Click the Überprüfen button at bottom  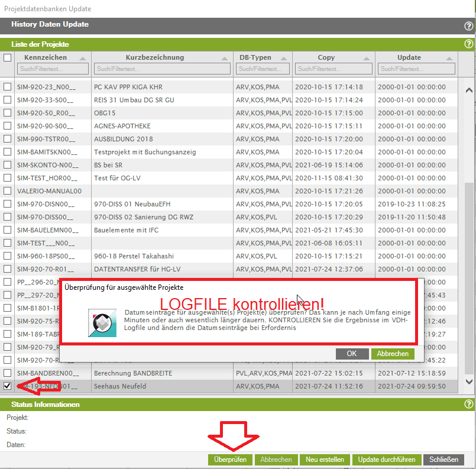point(230,460)
